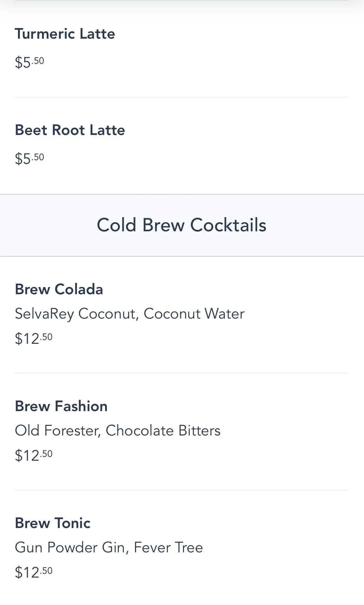Screen dimensions: 364x605
Task: Click the word Colada in Brew Colada
Action: click(79, 289)
